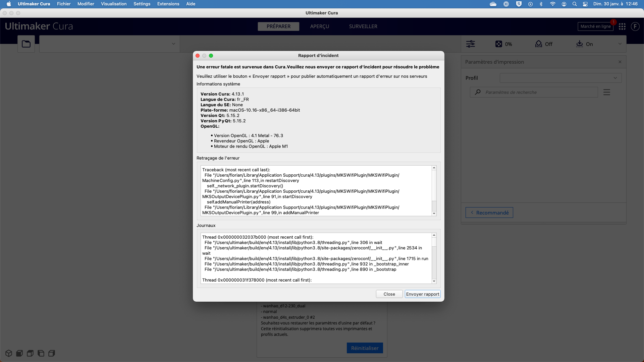Click the Close button in crash report
This screenshot has width=644, height=362.
pos(389,294)
